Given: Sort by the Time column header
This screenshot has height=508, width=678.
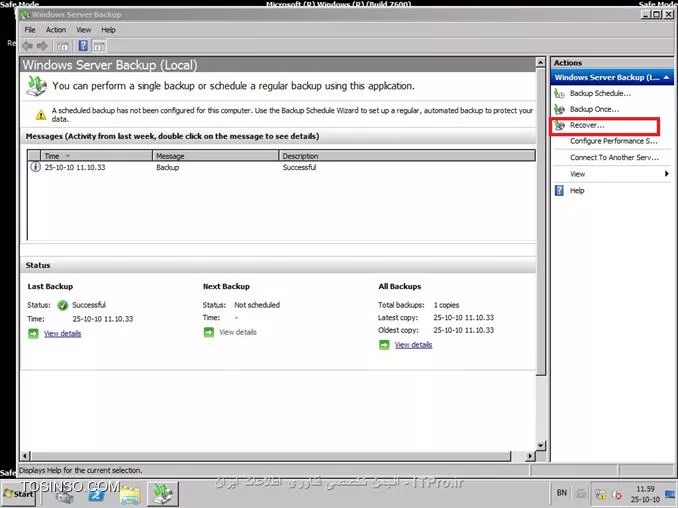Looking at the screenshot, I should [x=96, y=156].
